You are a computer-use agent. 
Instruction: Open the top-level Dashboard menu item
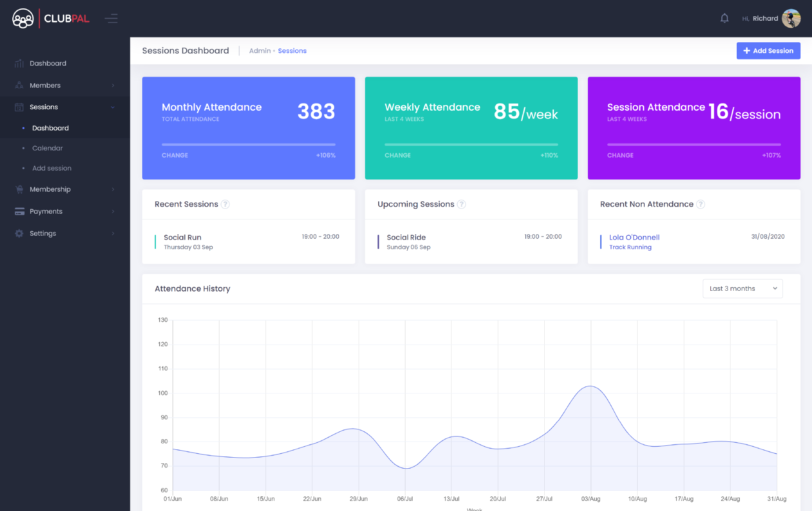point(65,63)
